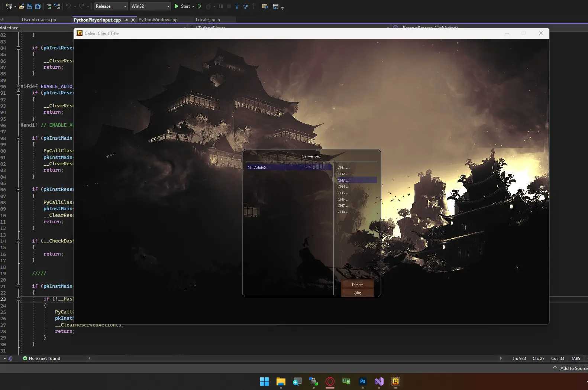Click the Step Over debug icon
588x390 pixels.
tap(245, 6)
